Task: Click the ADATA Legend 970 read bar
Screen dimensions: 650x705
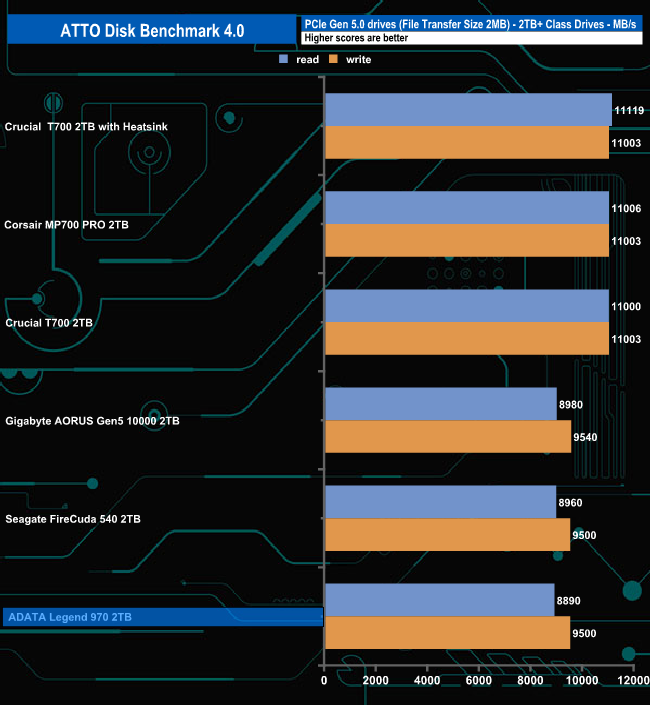Action: [x=440, y=600]
